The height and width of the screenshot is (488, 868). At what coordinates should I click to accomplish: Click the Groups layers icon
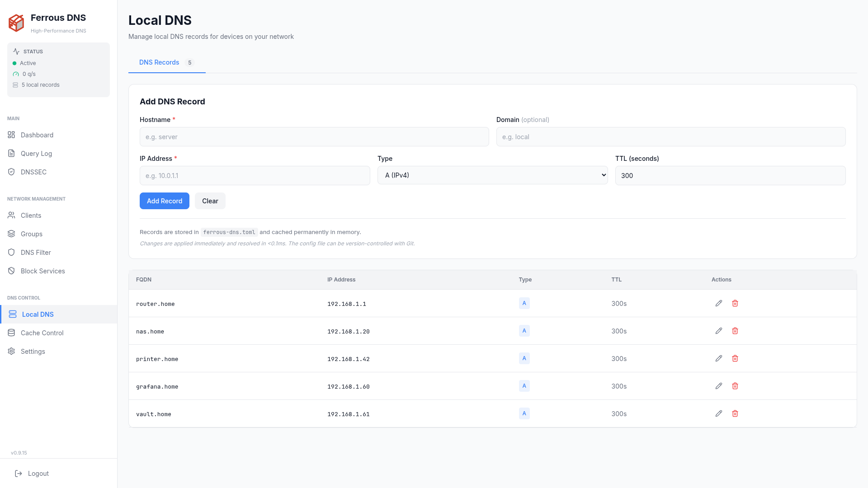tap(11, 234)
